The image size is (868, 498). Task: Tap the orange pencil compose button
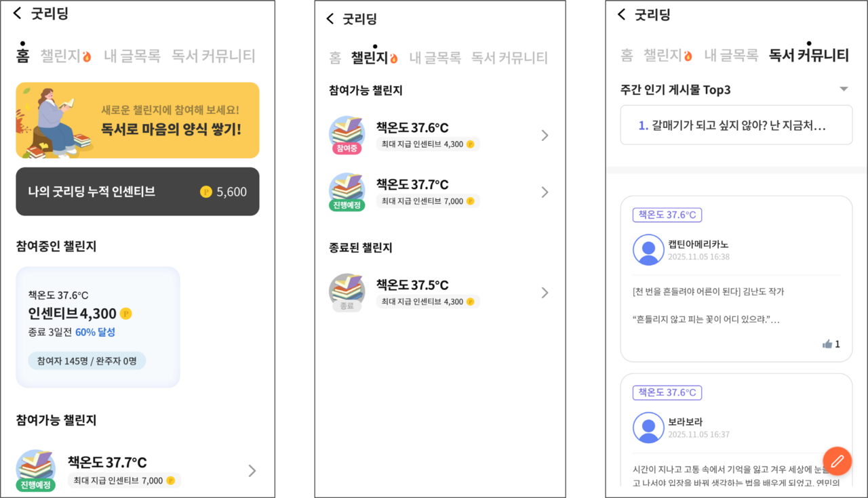[x=837, y=461]
